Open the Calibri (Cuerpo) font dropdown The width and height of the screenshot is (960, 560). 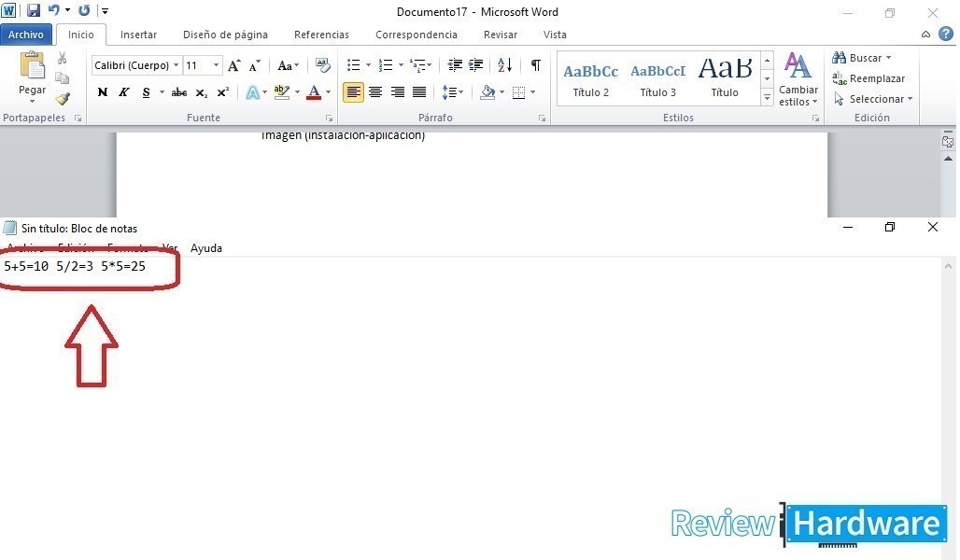pos(176,65)
